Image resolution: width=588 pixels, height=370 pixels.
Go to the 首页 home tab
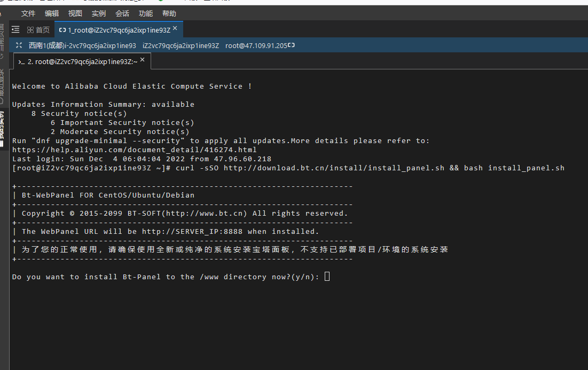click(x=38, y=30)
